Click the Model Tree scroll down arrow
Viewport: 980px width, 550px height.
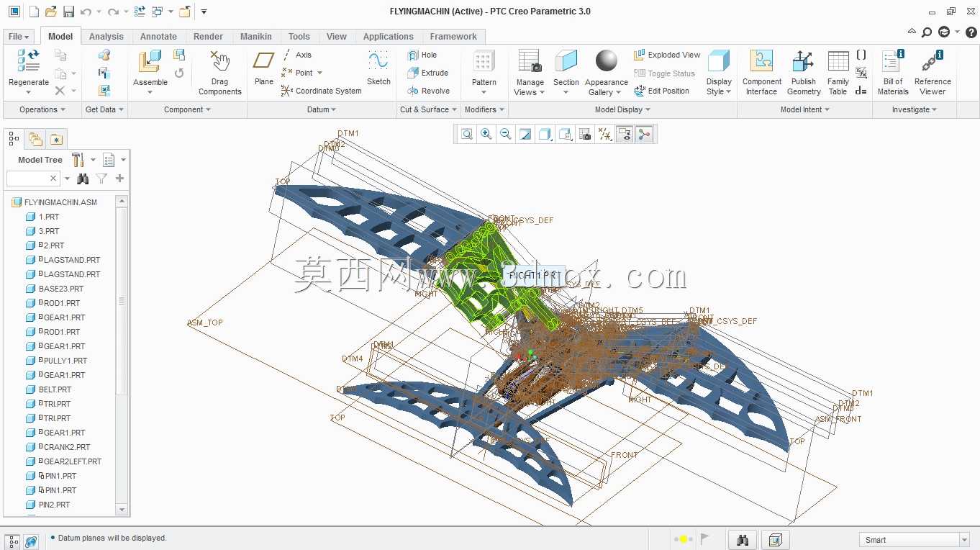click(122, 510)
